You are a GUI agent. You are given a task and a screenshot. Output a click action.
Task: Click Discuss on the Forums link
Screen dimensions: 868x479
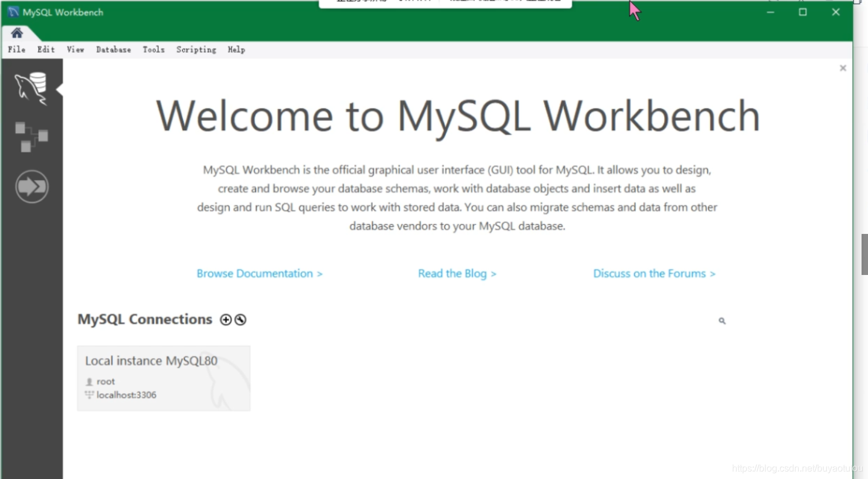654,274
